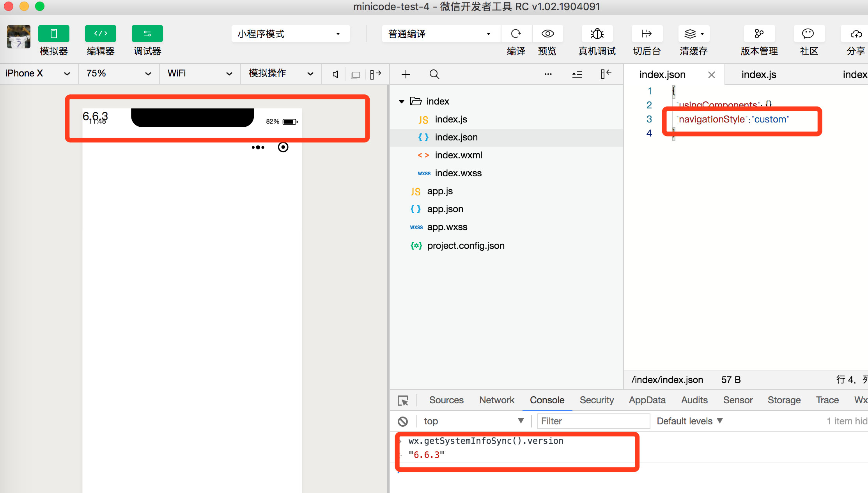Click the /index/index.json path in status bar
Image resolution: width=868 pixels, height=493 pixels.
667,380
